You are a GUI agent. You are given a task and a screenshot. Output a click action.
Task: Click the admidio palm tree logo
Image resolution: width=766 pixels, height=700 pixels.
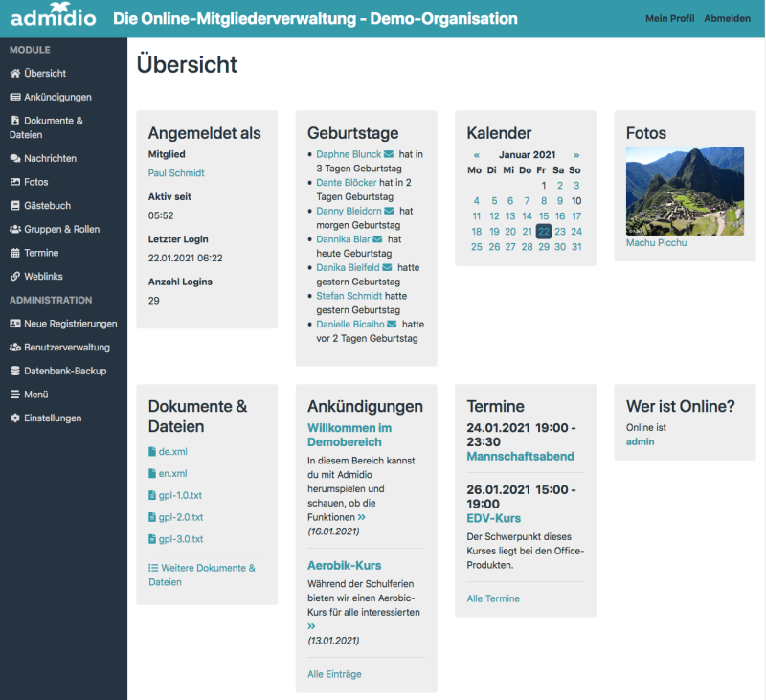(52, 15)
